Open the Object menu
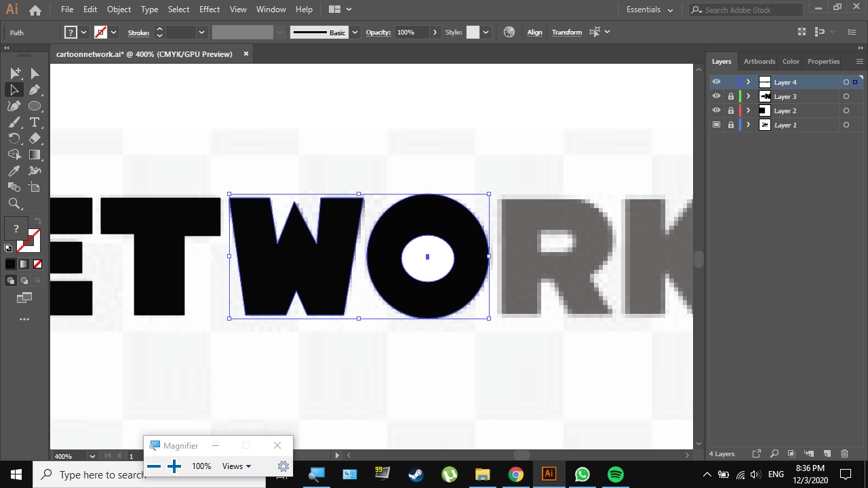 pyautogui.click(x=119, y=9)
